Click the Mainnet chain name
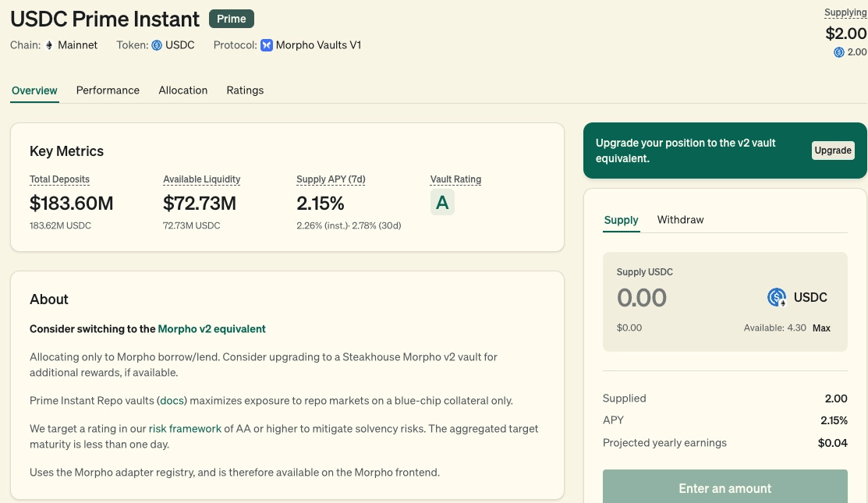This screenshot has height=503, width=868. click(x=77, y=45)
